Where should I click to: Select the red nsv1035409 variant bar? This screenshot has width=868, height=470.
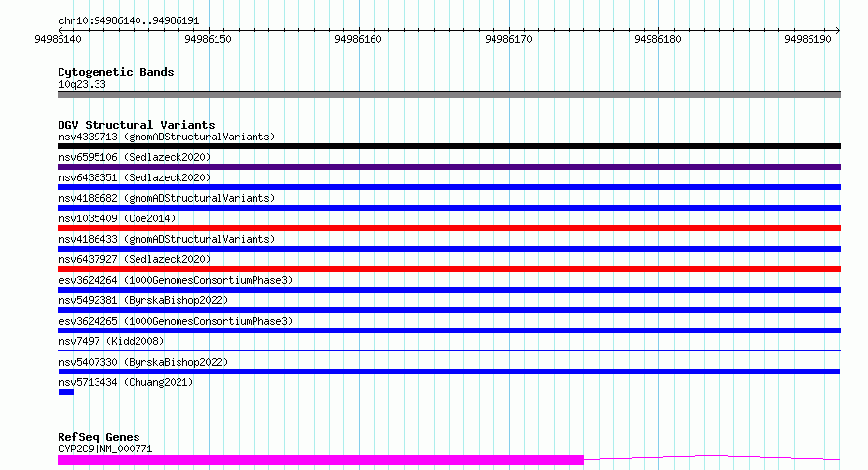[449, 228]
